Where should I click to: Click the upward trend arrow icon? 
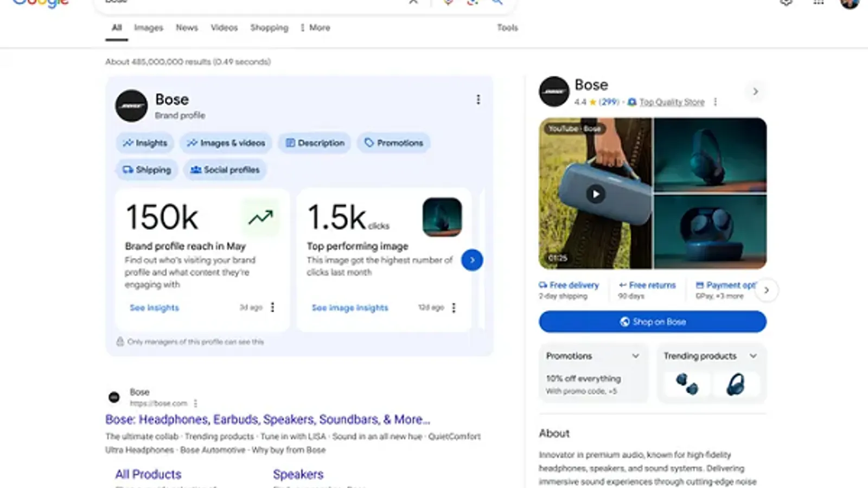pyautogui.click(x=261, y=217)
